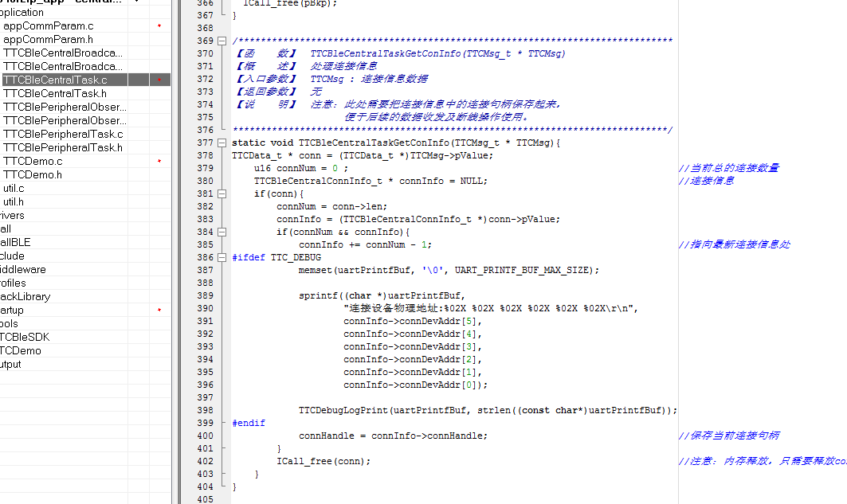The width and height of the screenshot is (847, 504).
Task: Click the memset call on line 387
Action: [x=449, y=271]
